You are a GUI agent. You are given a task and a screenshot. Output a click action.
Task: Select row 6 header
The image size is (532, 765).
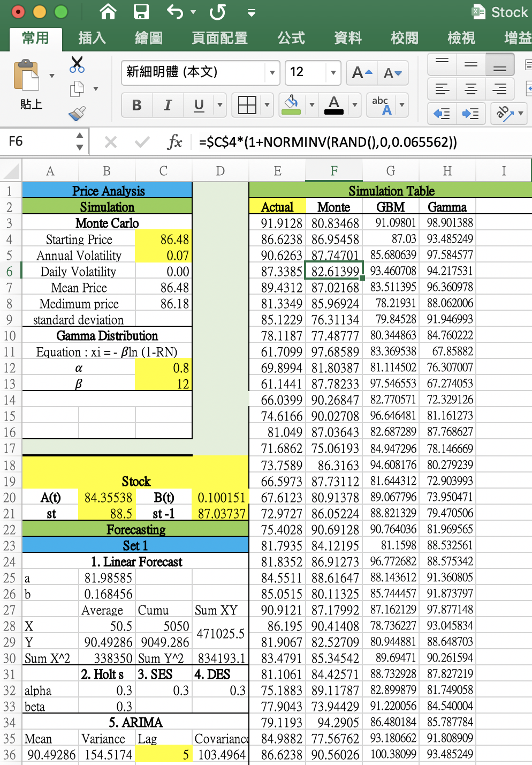pyautogui.click(x=10, y=272)
